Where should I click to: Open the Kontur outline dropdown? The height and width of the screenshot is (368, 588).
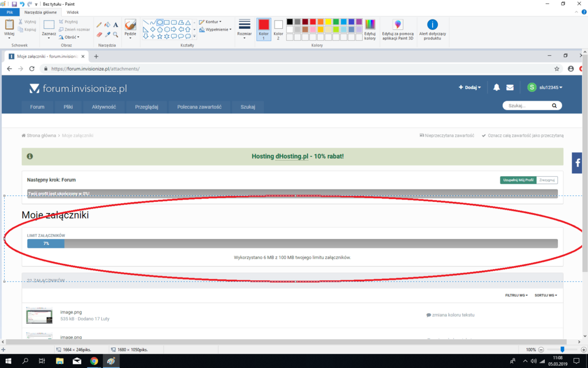pyautogui.click(x=211, y=22)
